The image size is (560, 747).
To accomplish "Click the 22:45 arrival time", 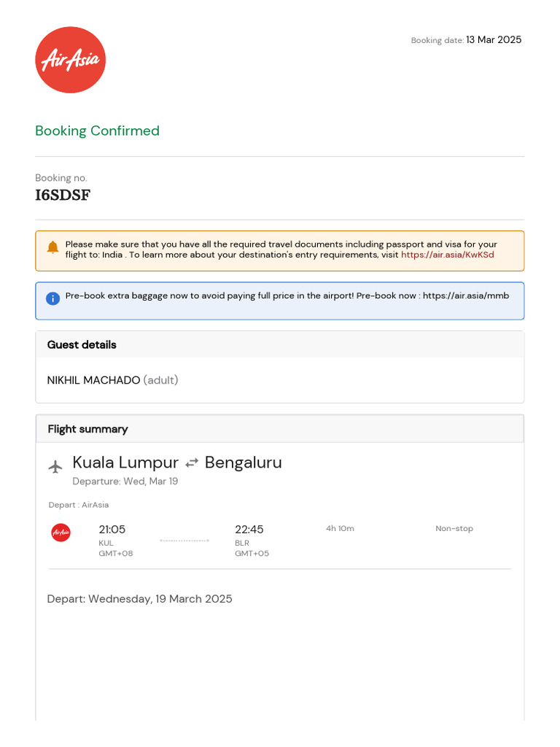I will pos(249,530).
